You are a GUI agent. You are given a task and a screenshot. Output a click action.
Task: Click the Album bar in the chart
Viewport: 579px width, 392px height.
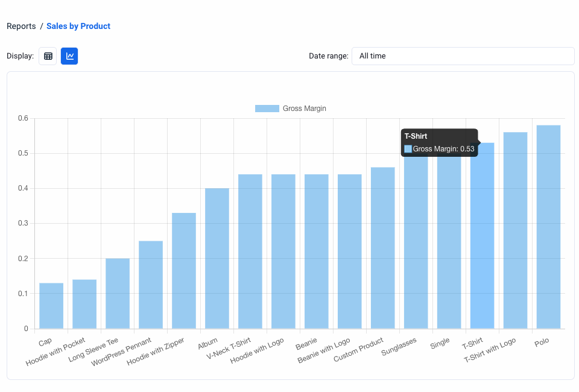coord(217,259)
